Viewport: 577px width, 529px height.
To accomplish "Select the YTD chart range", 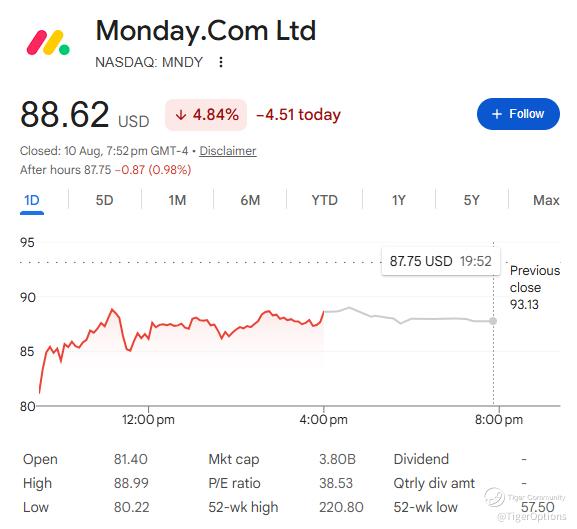I will (x=325, y=200).
